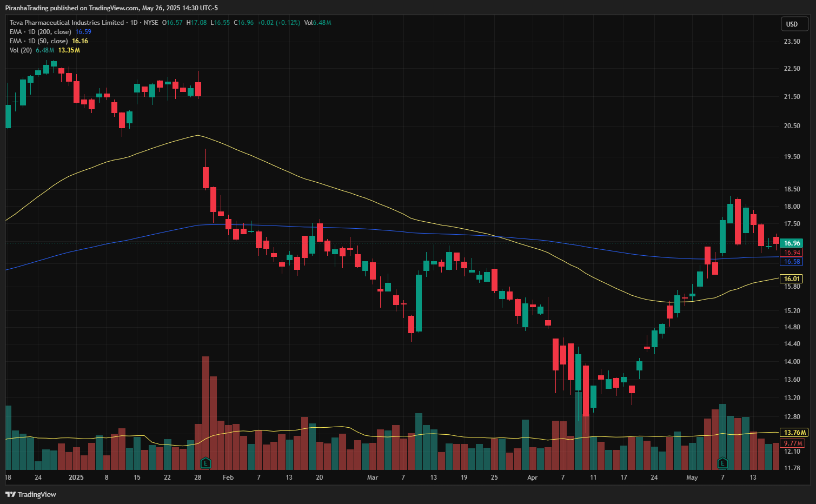Screen dimensions: 816x504
Task: Click the earnings E marker near May 7
Action: [722, 463]
